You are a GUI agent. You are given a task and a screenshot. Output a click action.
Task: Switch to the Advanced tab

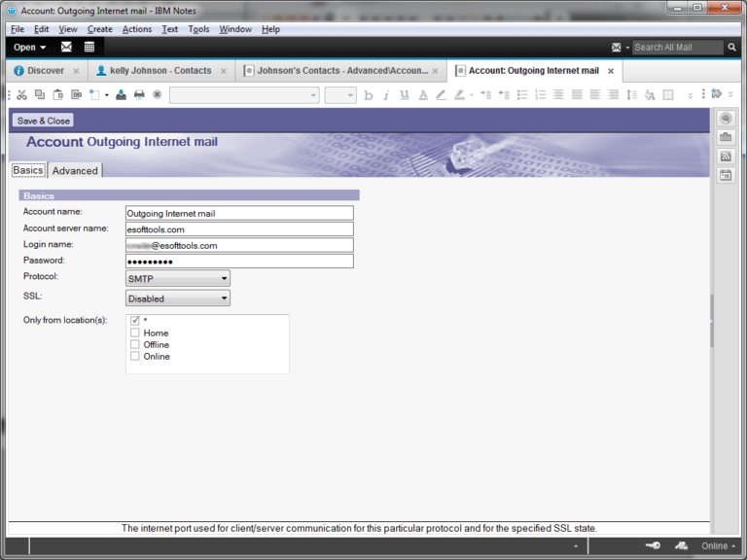point(75,170)
